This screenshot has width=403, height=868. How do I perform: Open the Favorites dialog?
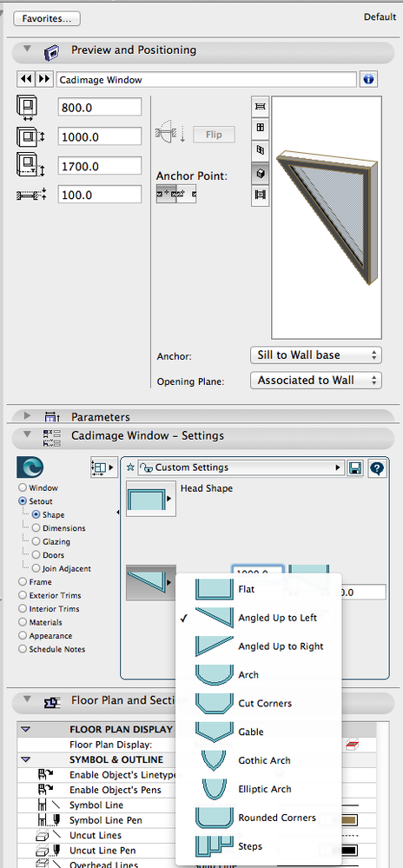point(47,18)
